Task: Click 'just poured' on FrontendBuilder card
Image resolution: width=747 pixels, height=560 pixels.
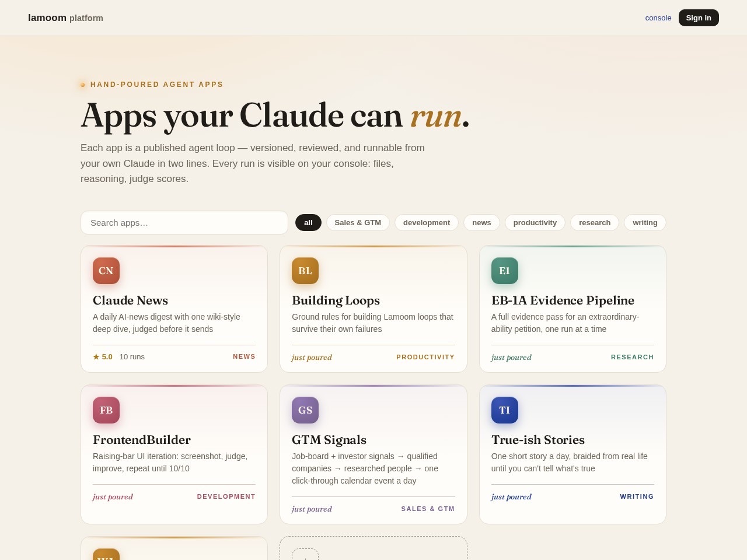Action: click(x=113, y=496)
